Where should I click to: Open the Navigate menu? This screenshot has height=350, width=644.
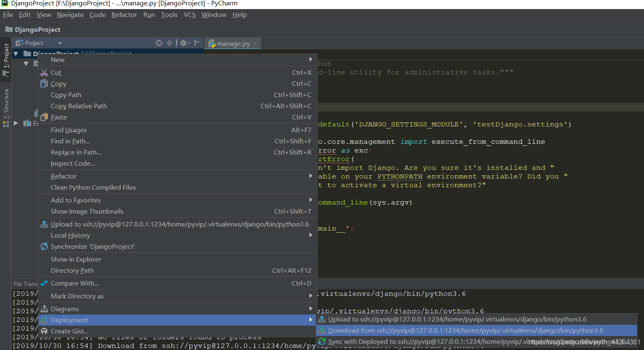click(70, 15)
